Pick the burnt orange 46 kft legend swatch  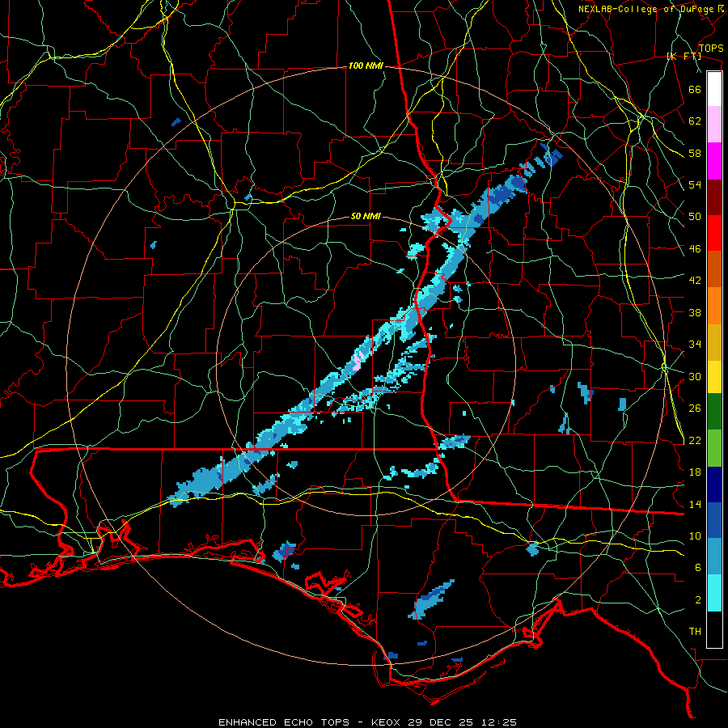click(x=714, y=269)
